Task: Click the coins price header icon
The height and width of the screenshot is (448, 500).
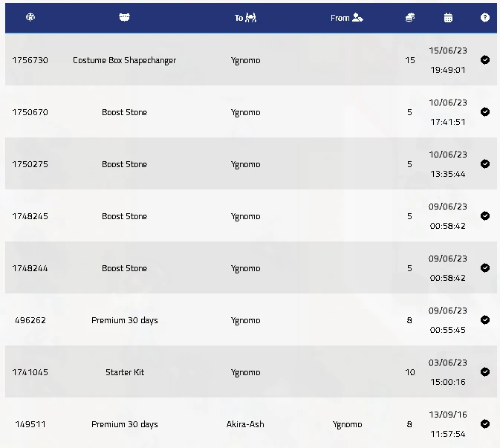Action: tap(410, 18)
